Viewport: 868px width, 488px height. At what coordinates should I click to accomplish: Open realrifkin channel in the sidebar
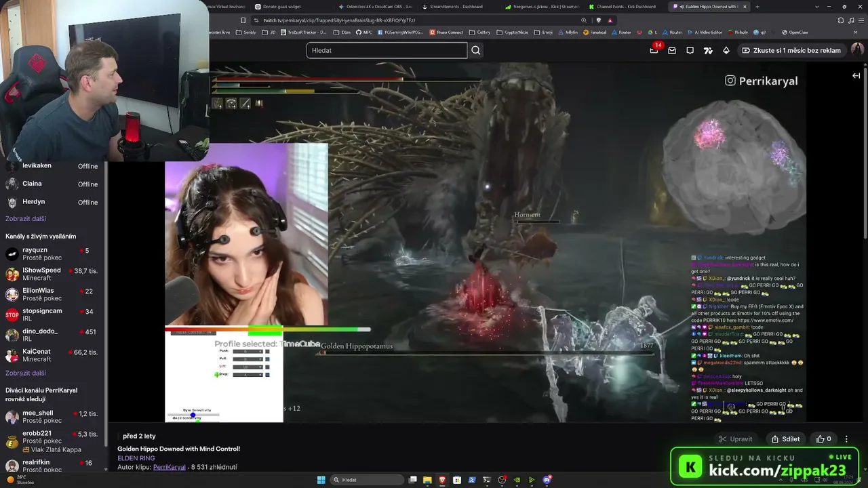click(53, 464)
